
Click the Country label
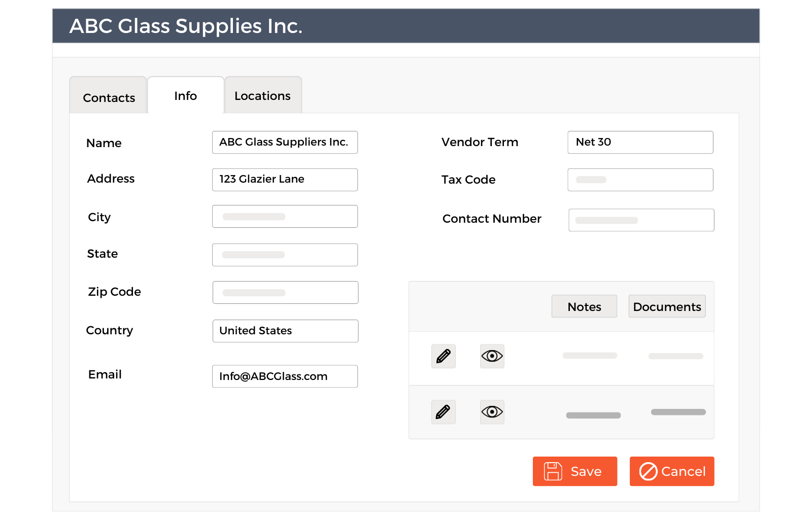click(110, 330)
